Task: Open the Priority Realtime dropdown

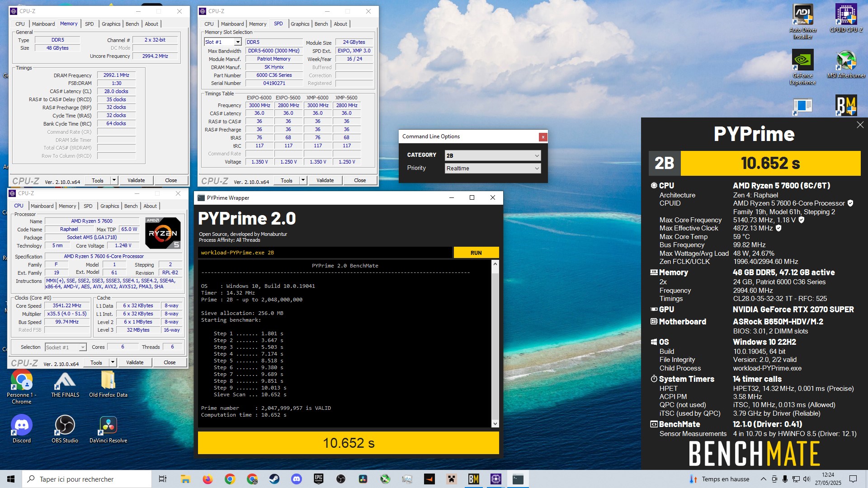Action: (x=493, y=168)
